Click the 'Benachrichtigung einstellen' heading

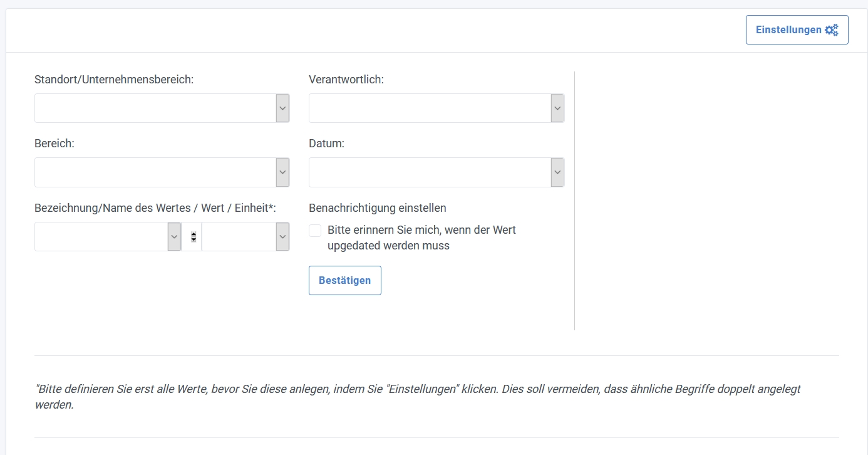click(x=377, y=208)
